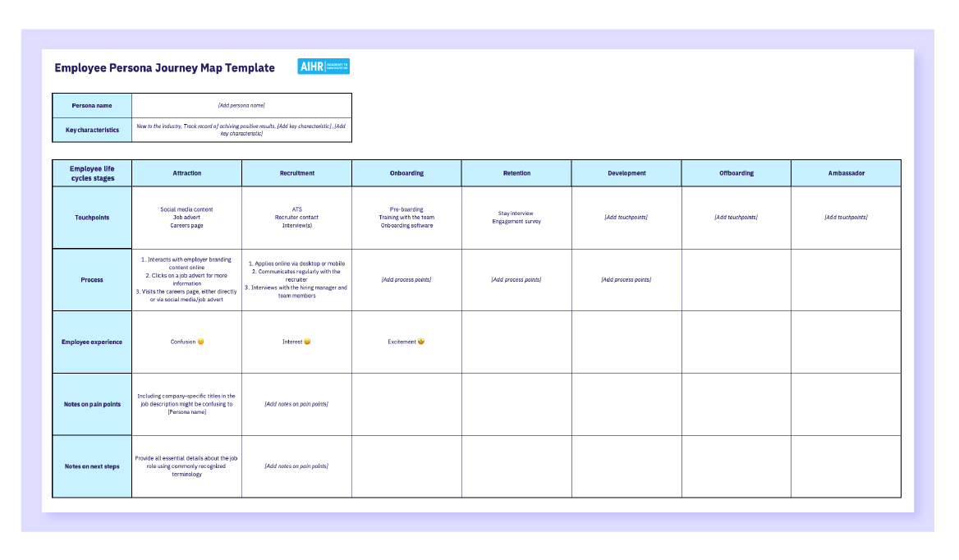
Task: Click '[Add notes on pain points]' in next steps row
Action: click(296, 466)
